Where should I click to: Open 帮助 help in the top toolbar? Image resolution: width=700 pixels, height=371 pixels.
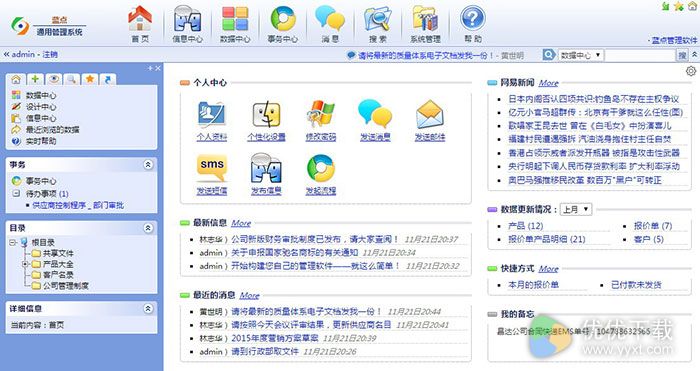point(473,24)
